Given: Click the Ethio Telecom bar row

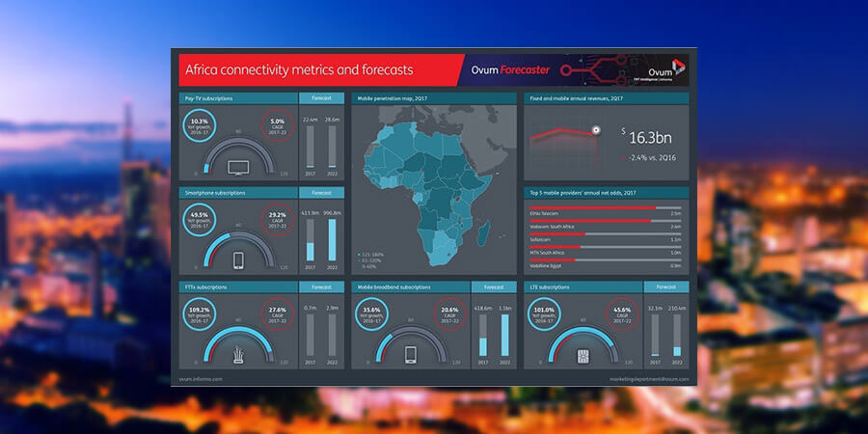Looking at the screenshot, I should [606, 210].
